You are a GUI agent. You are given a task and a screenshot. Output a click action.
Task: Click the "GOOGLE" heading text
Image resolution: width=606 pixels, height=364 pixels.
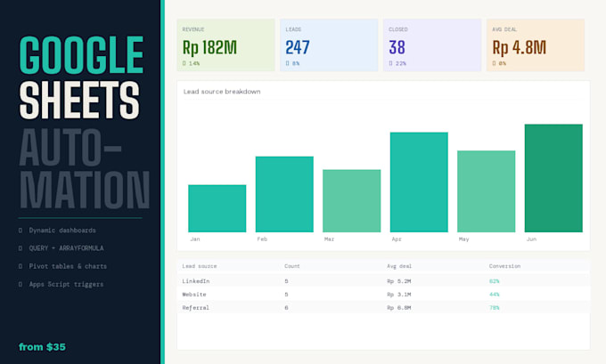[x=82, y=55]
